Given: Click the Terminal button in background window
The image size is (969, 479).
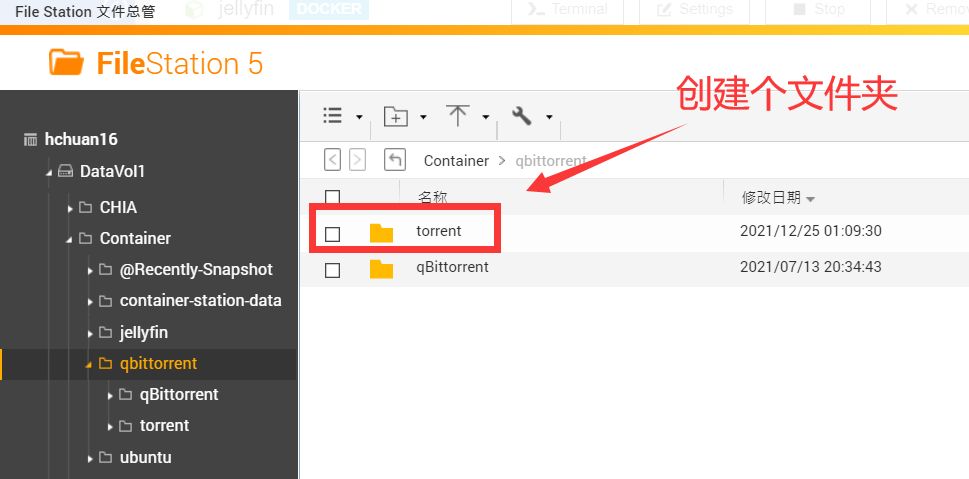Looking at the screenshot, I should click(x=567, y=9).
